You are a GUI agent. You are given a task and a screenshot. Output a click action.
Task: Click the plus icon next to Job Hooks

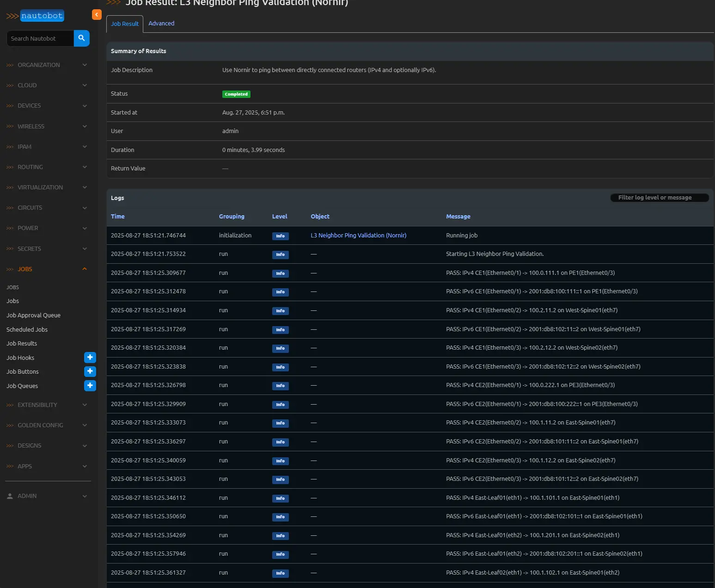(90, 358)
